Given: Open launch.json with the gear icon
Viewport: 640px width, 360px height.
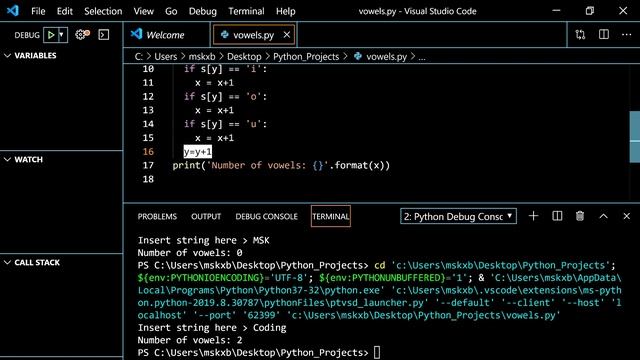Looking at the screenshot, I should [82, 35].
